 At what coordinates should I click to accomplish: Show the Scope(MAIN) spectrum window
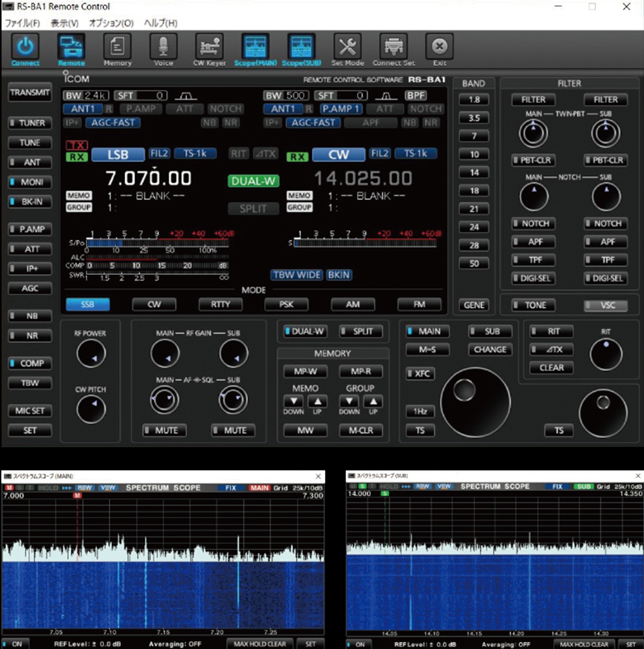click(255, 47)
